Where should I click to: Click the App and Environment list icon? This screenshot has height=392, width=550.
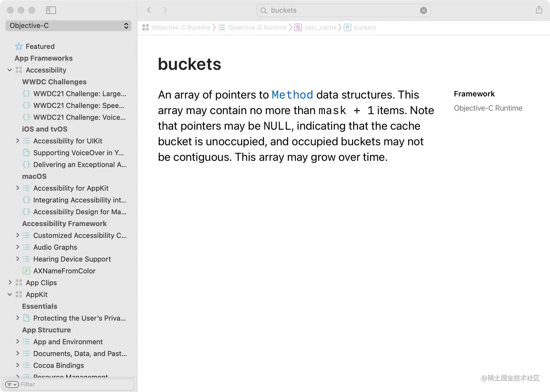click(x=26, y=342)
